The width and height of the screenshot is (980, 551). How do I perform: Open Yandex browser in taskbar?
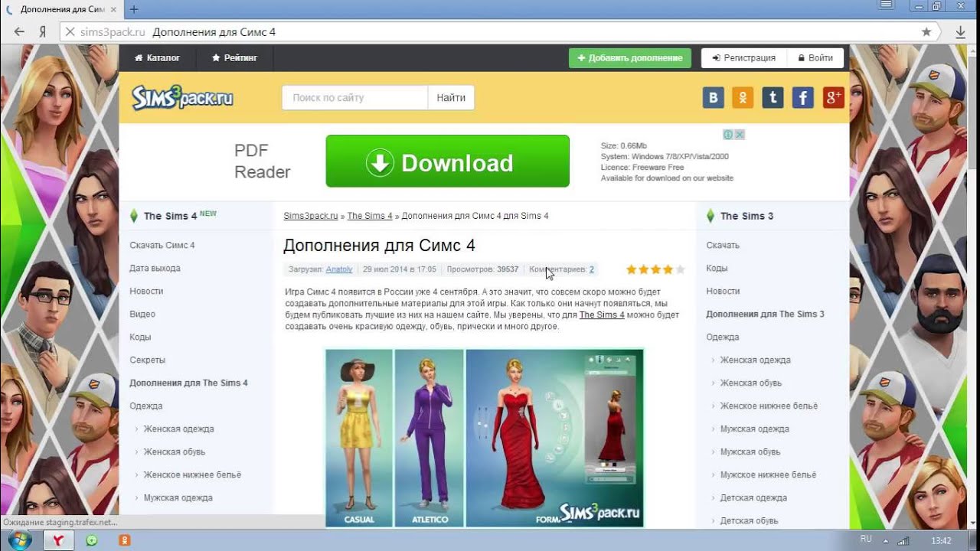(x=57, y=540)
